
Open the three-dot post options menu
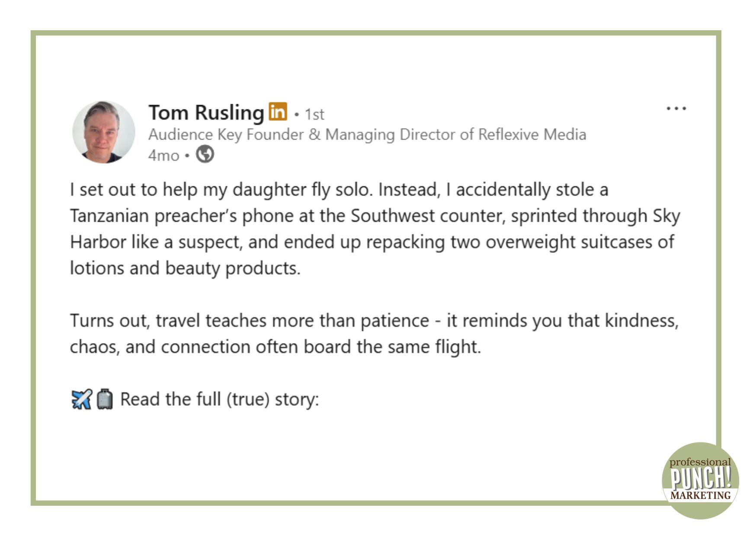pyautogui.click(x=676, y=108)
